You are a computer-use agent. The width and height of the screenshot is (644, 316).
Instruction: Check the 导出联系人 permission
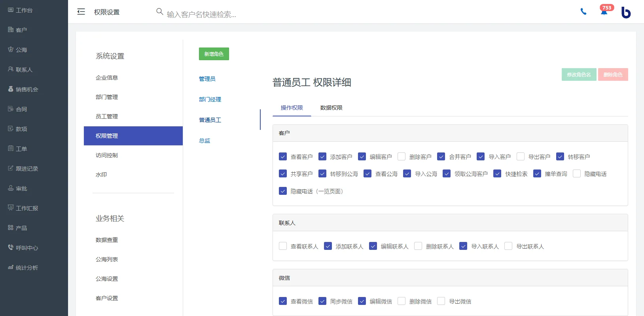[x=508, y=246]
